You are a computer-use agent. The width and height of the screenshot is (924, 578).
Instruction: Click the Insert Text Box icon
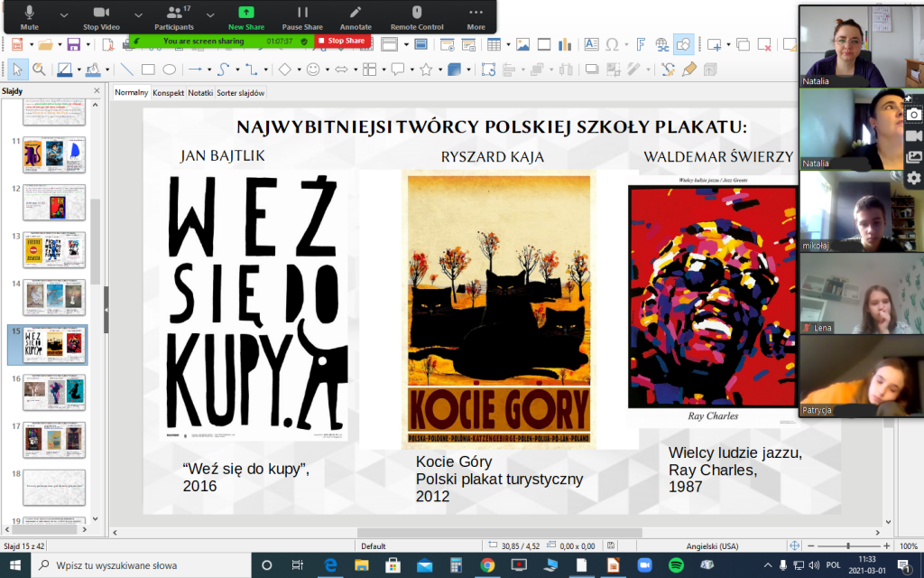[591, 44]
